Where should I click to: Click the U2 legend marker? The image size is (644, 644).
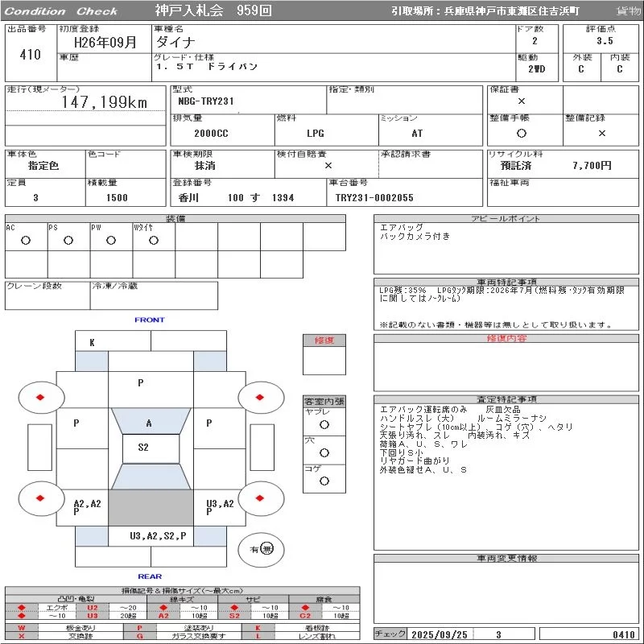pos(93,608)
